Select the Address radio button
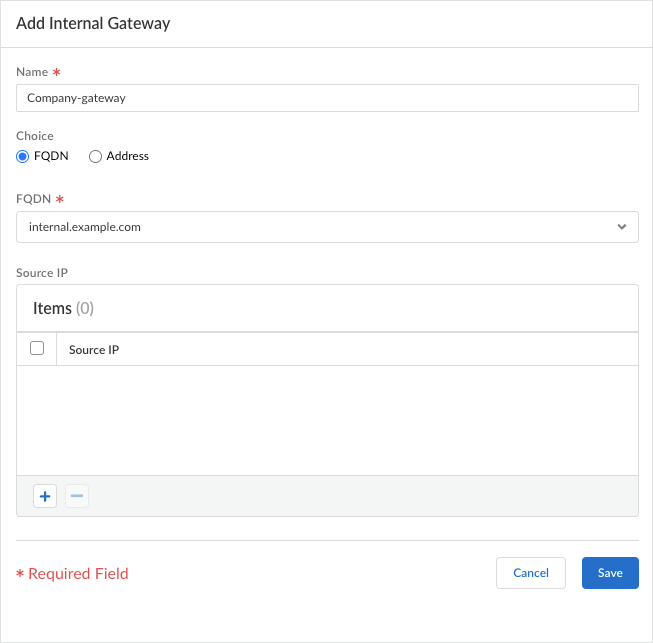This screenshot has width=653, height=643. tap(96, 156)
